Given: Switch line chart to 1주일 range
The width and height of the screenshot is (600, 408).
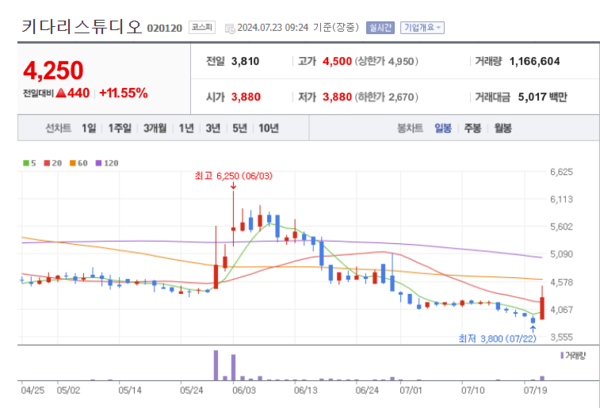Looking at the screenshot, I should tap(119, 128).
